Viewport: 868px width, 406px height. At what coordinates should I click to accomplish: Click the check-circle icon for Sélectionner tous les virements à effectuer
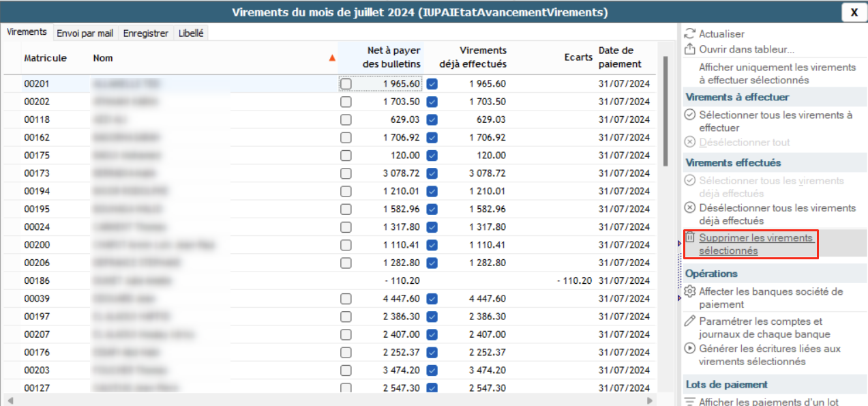point(689,115)
